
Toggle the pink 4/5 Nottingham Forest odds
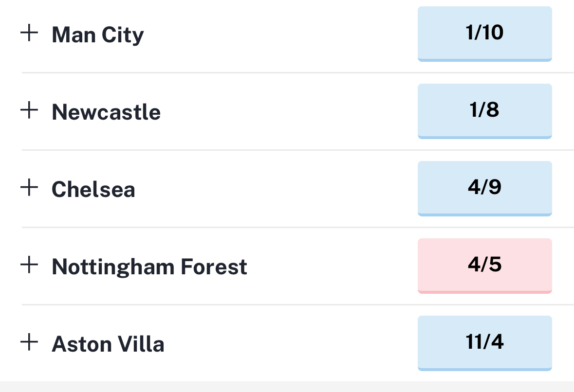pos(485,266)
